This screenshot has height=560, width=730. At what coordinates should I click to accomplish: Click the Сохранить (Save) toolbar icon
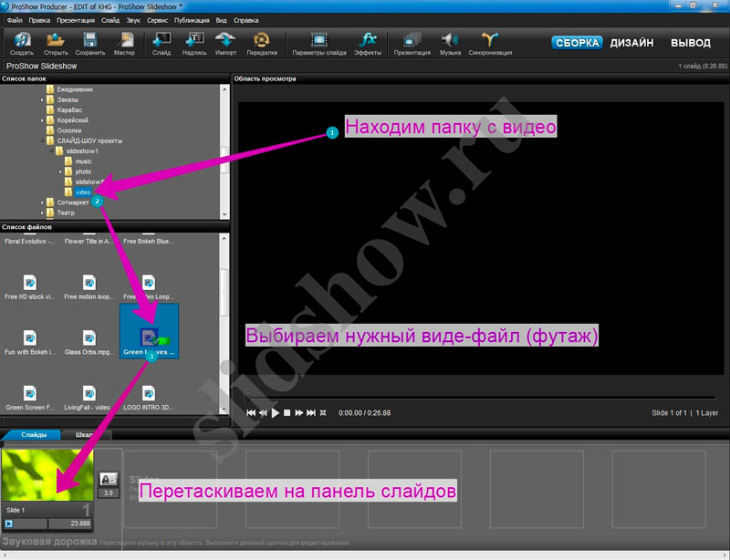pyautogui.click(x=89, y=43)
